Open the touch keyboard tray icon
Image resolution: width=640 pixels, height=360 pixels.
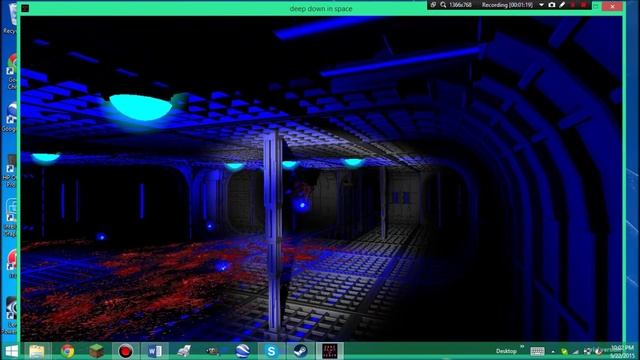click(537, 351)
